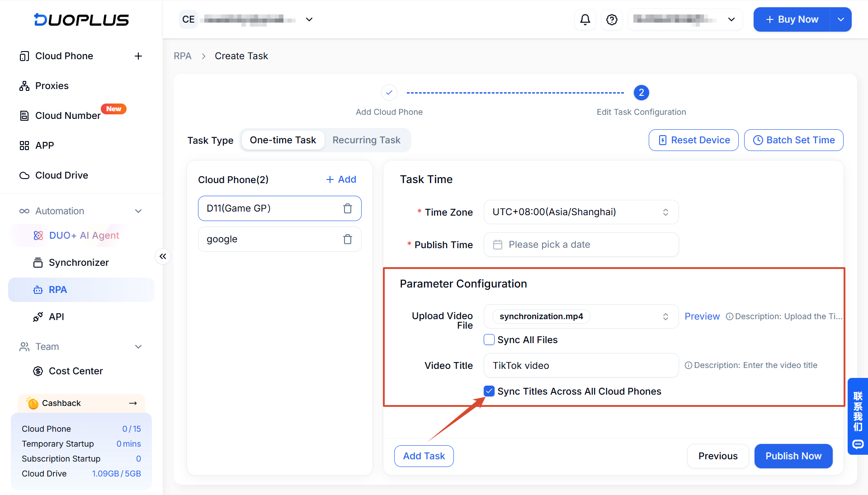Click the Temporary Startup 0 mins value

[x=128, y=444]
